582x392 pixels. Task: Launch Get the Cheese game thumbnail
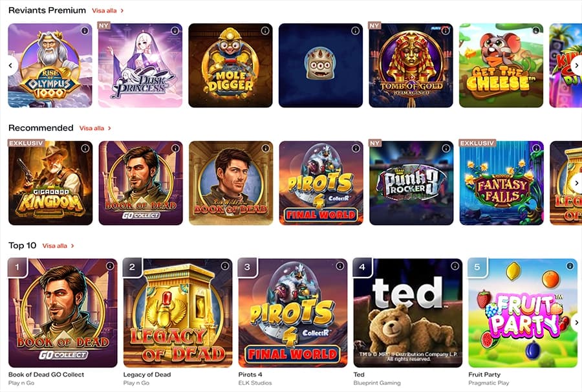pos(501,66)
